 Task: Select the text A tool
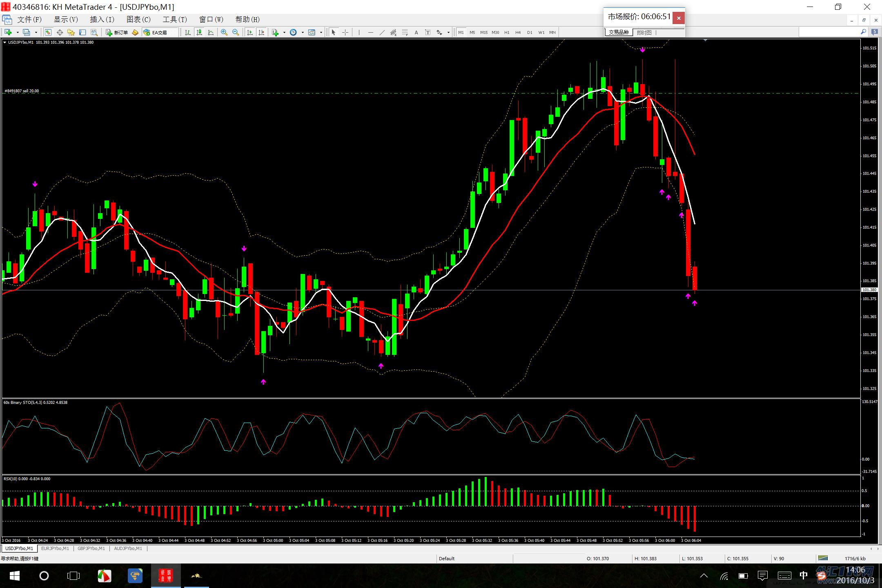tap(416, 32)
